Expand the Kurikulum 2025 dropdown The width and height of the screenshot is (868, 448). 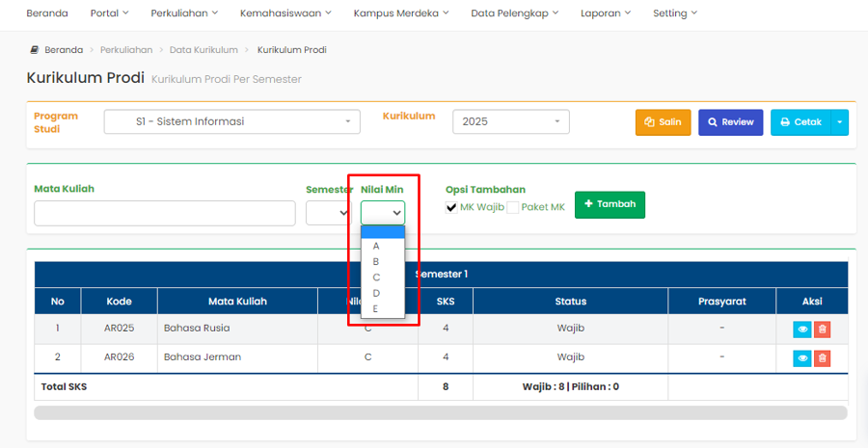point(510,121)
